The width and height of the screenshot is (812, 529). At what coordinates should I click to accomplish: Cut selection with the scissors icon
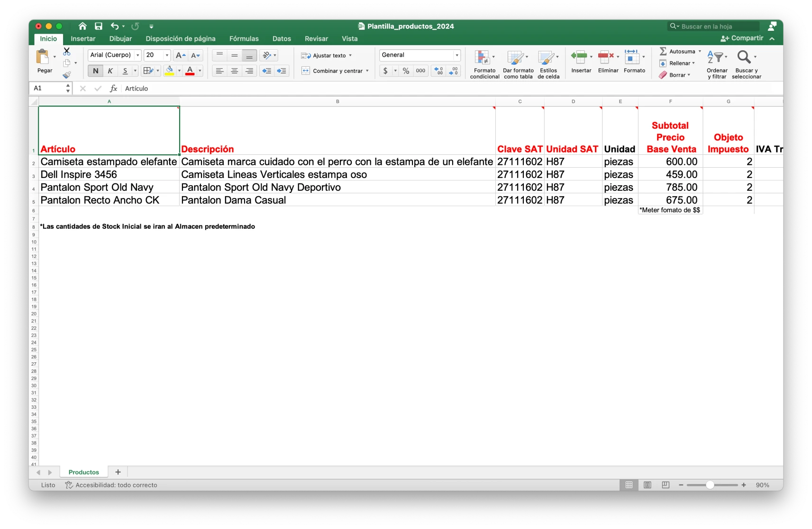(67, 52)
